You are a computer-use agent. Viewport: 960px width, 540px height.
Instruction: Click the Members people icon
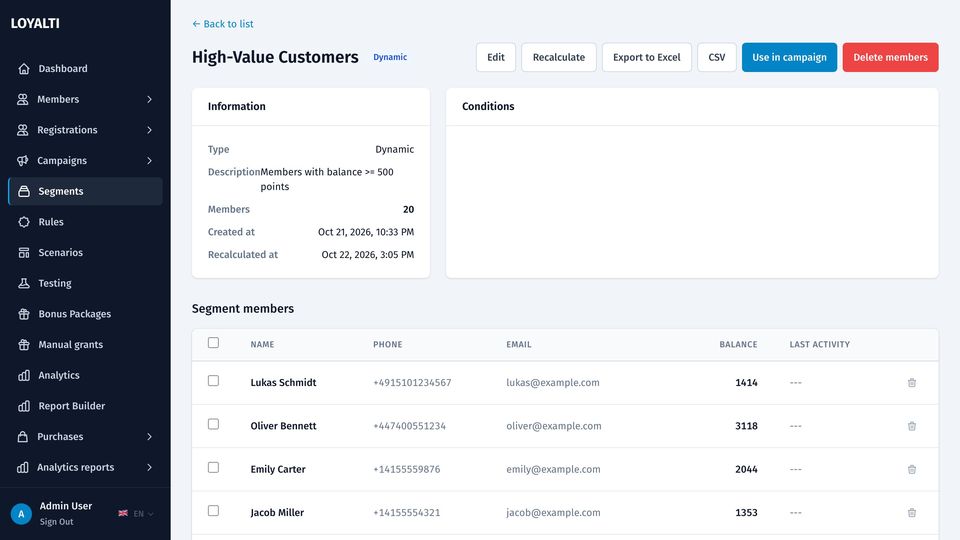[x=23, y=99]
